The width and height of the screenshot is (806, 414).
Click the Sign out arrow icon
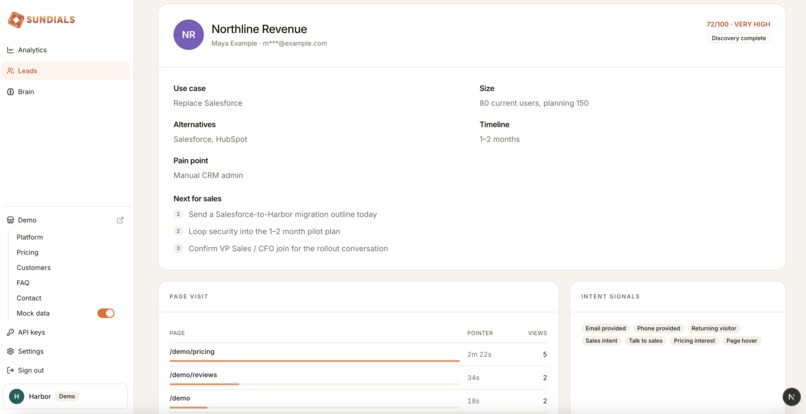point(10,370)
